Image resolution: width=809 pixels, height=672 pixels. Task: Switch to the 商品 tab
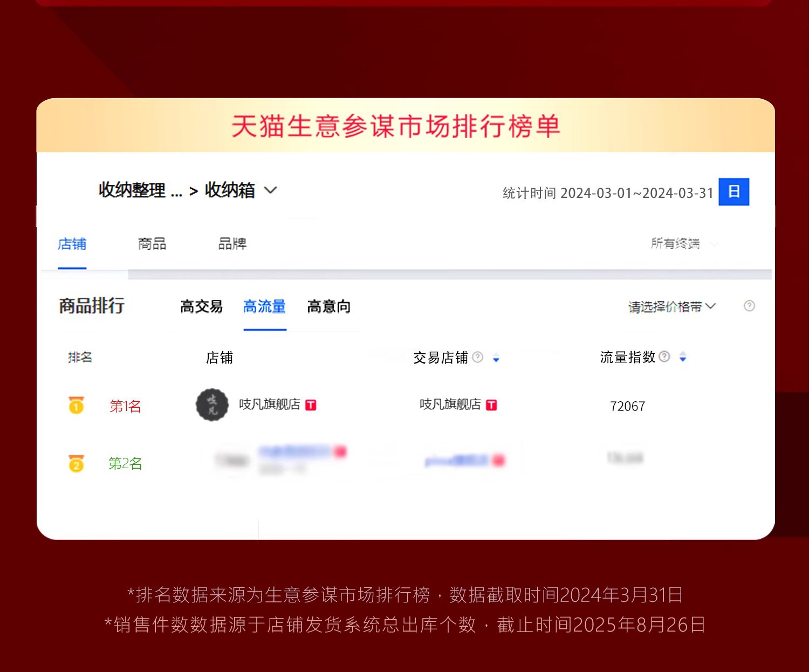point(152,244)
